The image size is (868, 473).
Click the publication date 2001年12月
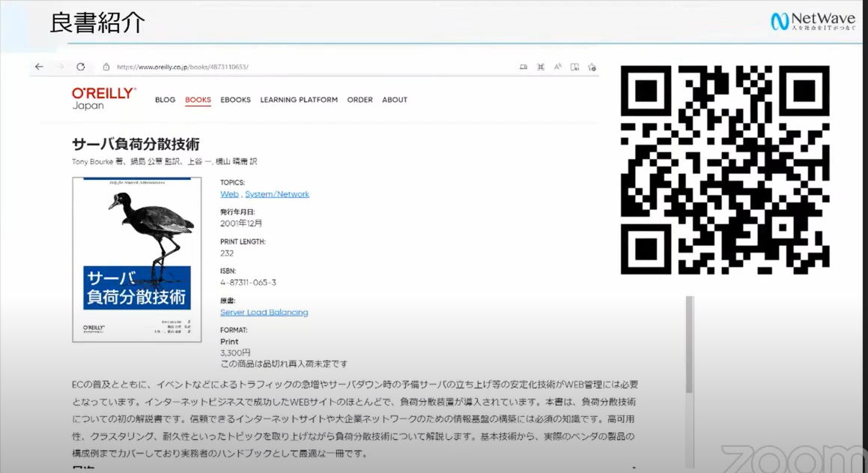241,223
